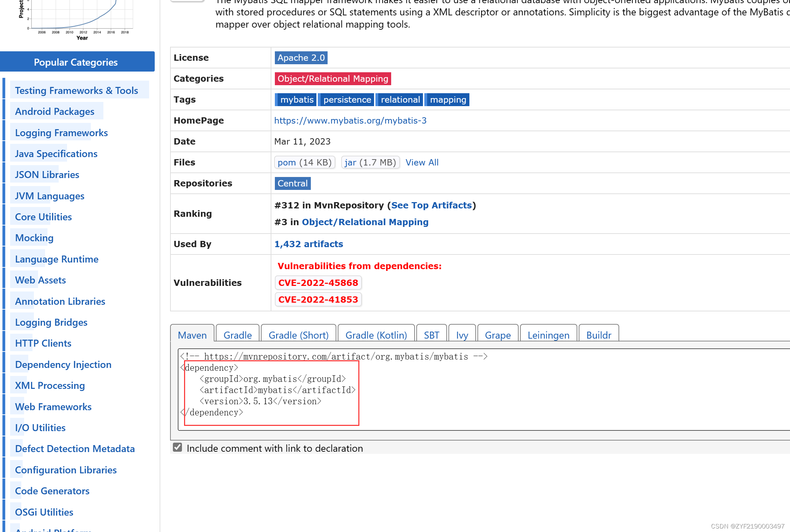Open See Top Artifacts link
This screenshot has width=790, height=532.
tap(431, 205)
